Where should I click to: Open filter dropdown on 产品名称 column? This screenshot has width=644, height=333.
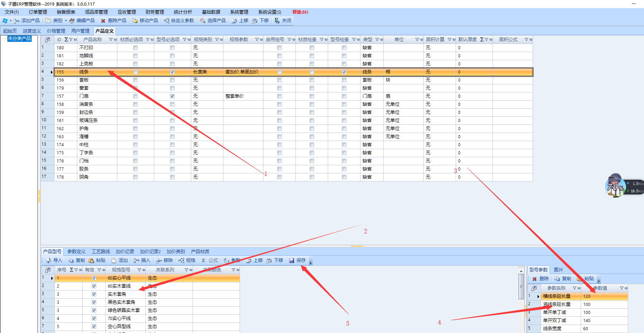pos(111,40)
